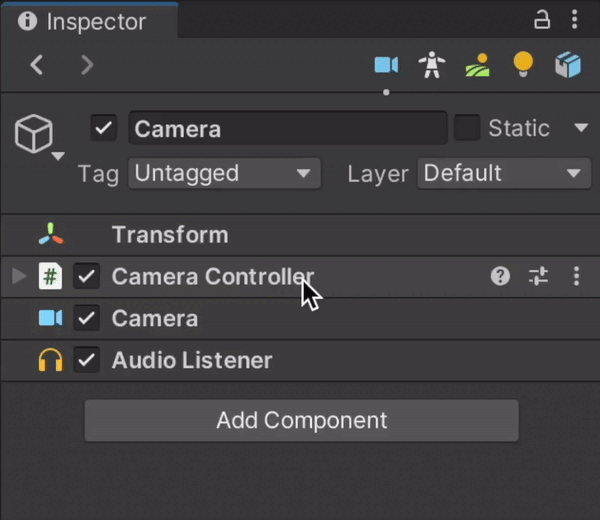The width and height of the screenshot is (600, 520).
Task: Toggle the GameObject active checkbox
Action: (x=104, y=128)
